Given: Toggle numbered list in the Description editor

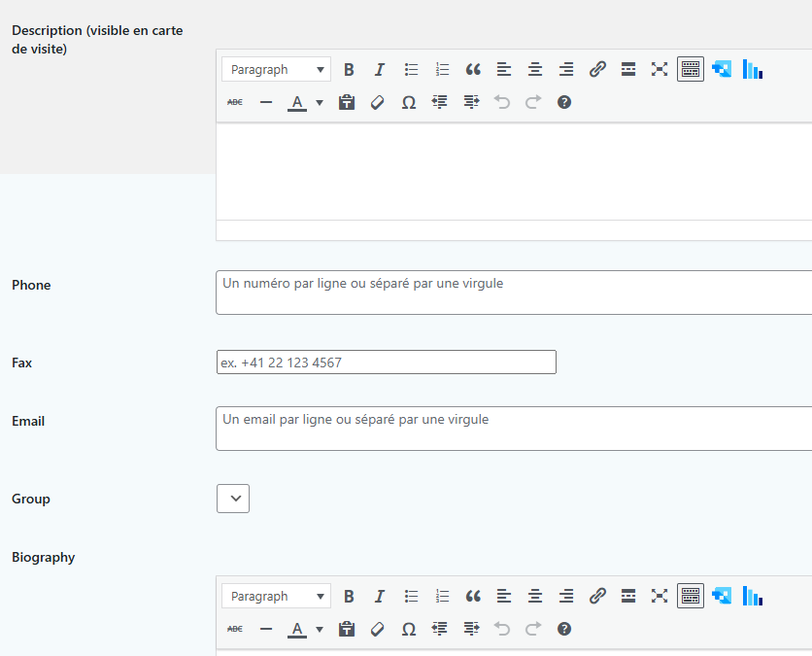Looking at the screenshot, I should [x=442, y=69].
